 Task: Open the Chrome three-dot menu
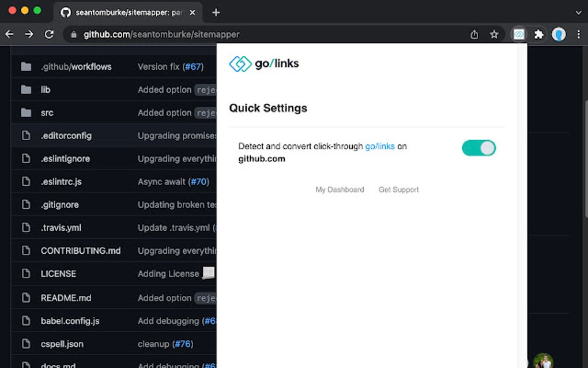[579, 34]
